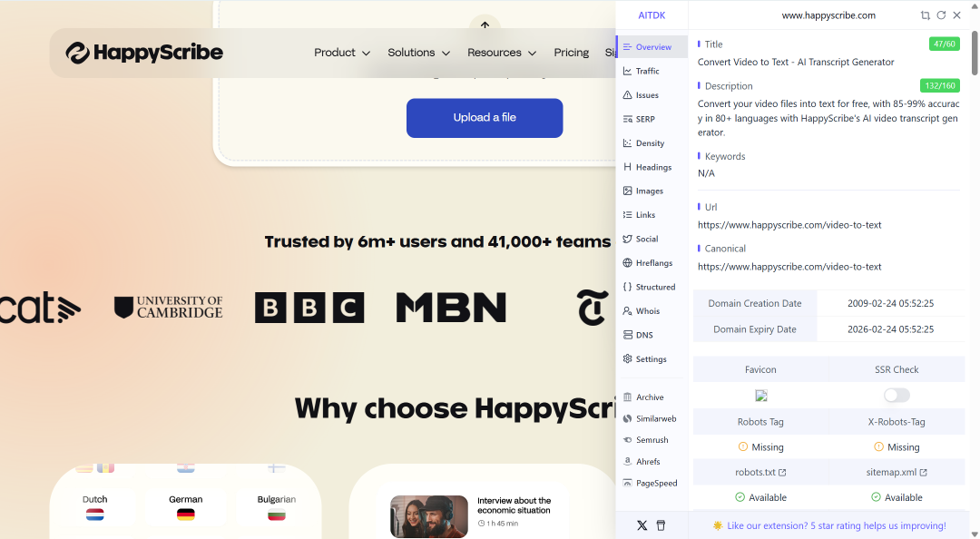This screenshot has width=980, height=539.
Task: Click the MBN logo
Action: pos(451,308)
